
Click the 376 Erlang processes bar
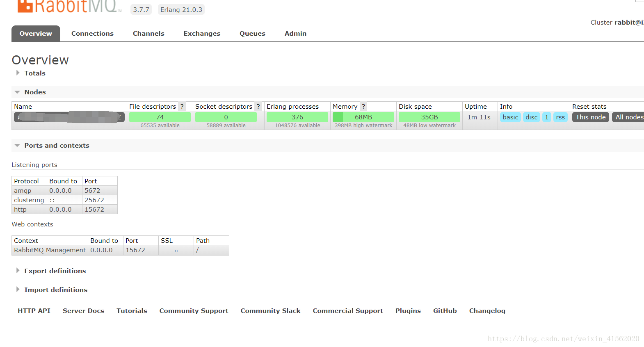[297, 117]
